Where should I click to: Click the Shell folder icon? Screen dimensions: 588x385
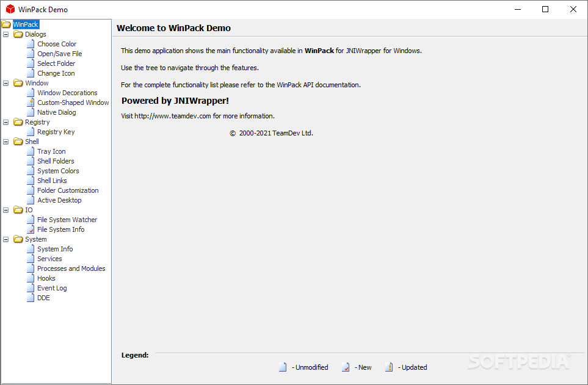click(18, 142)
